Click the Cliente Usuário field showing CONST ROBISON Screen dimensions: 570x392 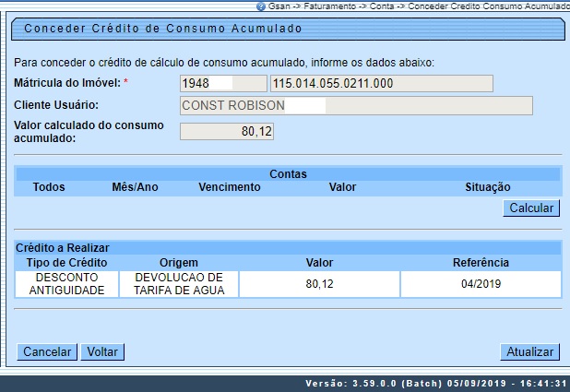coord(355,105)
